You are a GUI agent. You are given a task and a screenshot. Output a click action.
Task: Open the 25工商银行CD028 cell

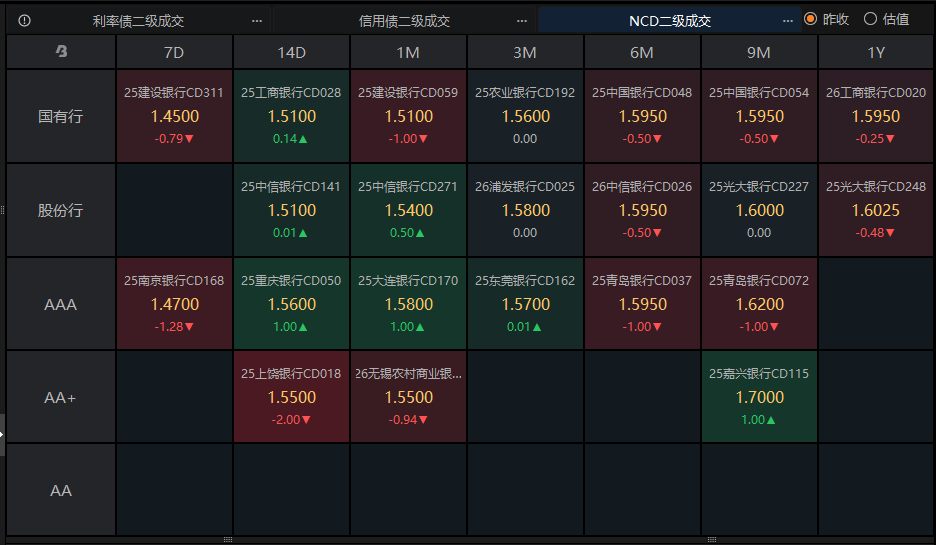291,116
